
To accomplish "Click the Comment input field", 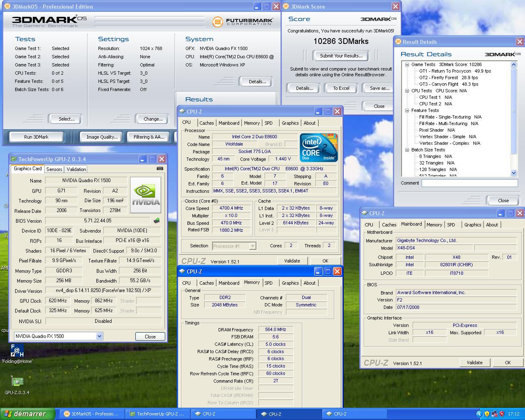I will coord(470,183).
